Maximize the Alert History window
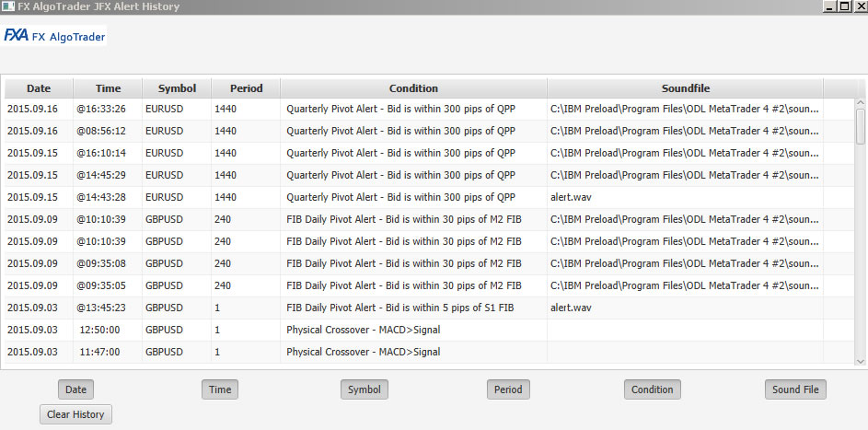 click(844, 6)
